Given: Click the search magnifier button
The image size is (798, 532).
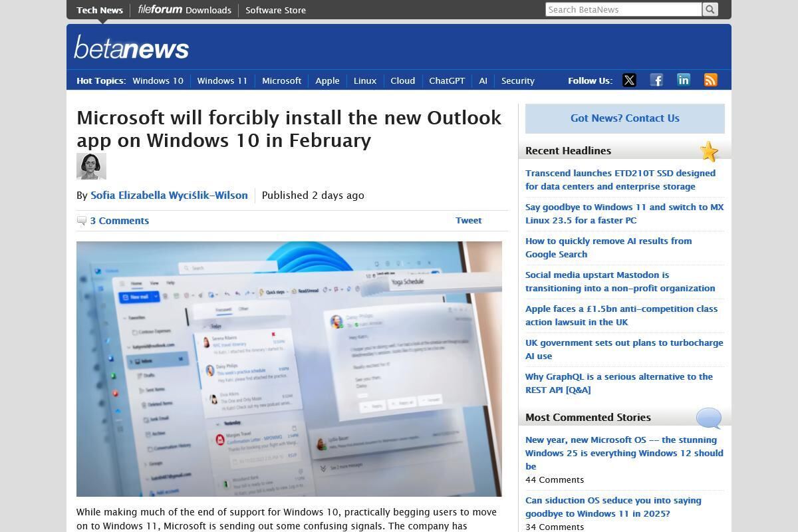Looking at the screenshot, I should pyautogui.click(x=710, y=9).
